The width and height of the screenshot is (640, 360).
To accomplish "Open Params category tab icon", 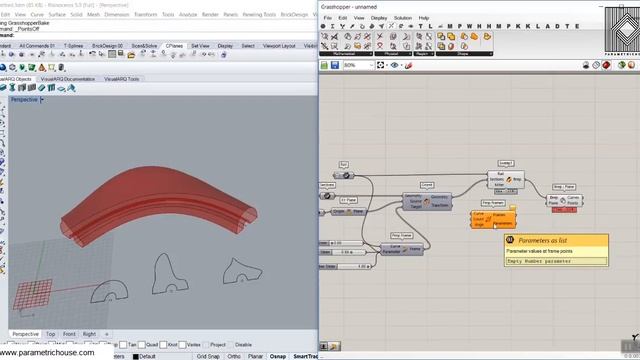I will (x=323, y=26).
